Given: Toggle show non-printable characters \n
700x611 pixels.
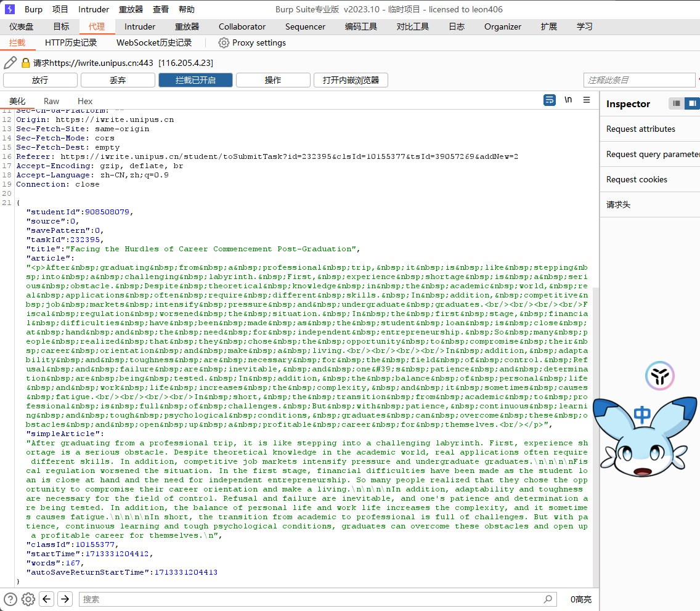Looking at the screenshot, I should (568, 100).
